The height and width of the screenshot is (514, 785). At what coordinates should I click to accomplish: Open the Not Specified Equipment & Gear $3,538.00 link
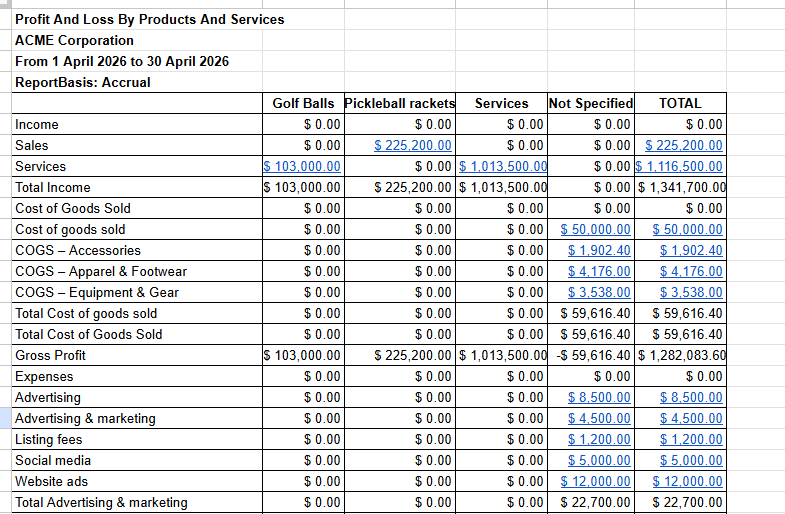[x=599, y=292]
